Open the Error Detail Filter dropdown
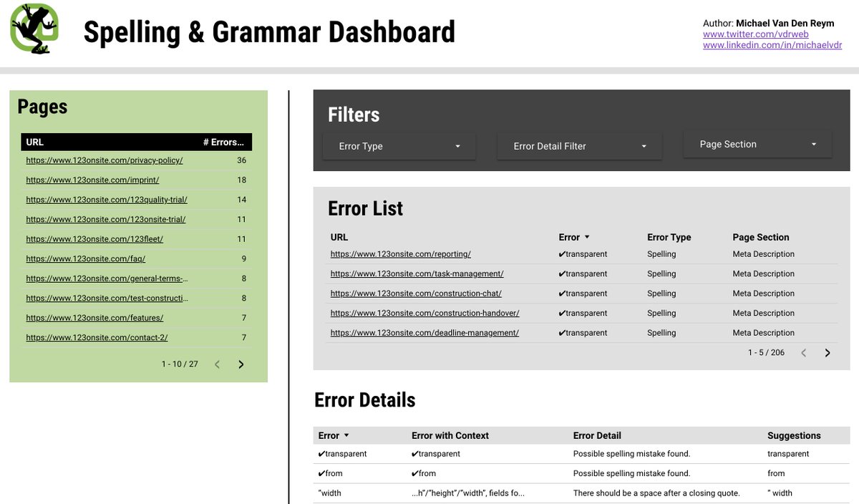 [579, 146]
